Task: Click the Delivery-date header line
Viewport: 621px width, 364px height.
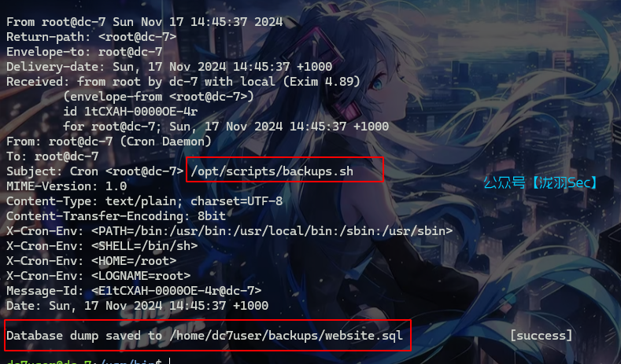Action: coord(169,67)
